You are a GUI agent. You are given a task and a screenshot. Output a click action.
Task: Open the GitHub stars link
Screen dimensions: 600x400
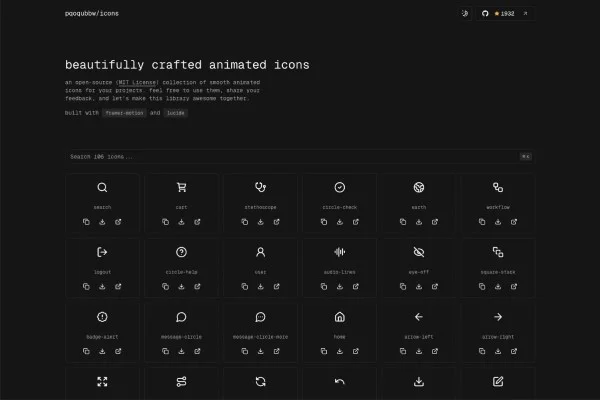click(x=499, y=14)
